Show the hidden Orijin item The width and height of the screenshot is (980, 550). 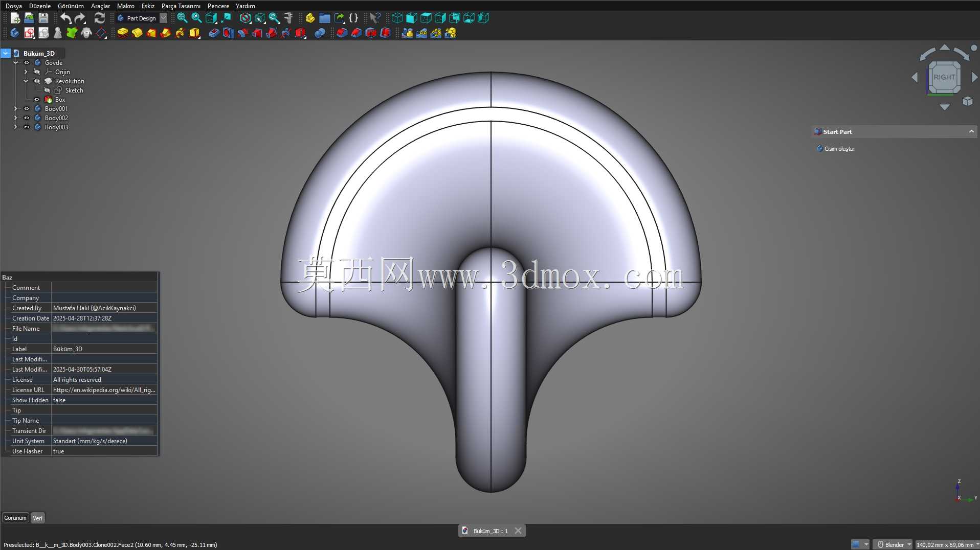point(37,72)
